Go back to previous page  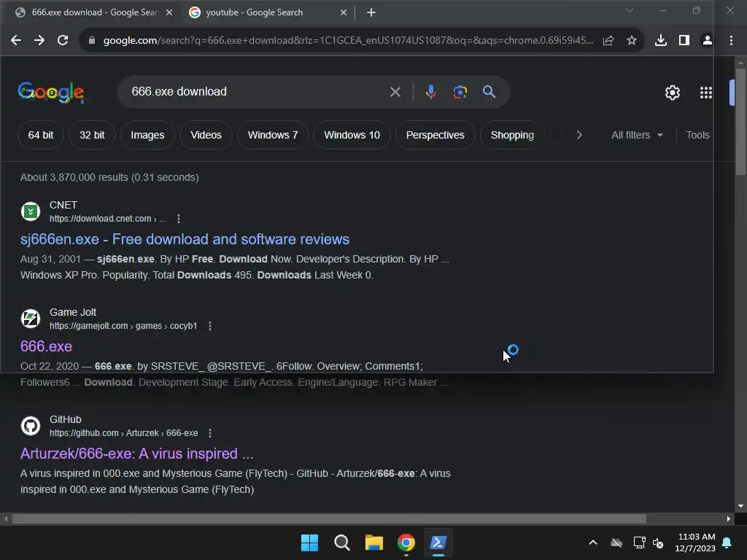(x=16, y=41)
